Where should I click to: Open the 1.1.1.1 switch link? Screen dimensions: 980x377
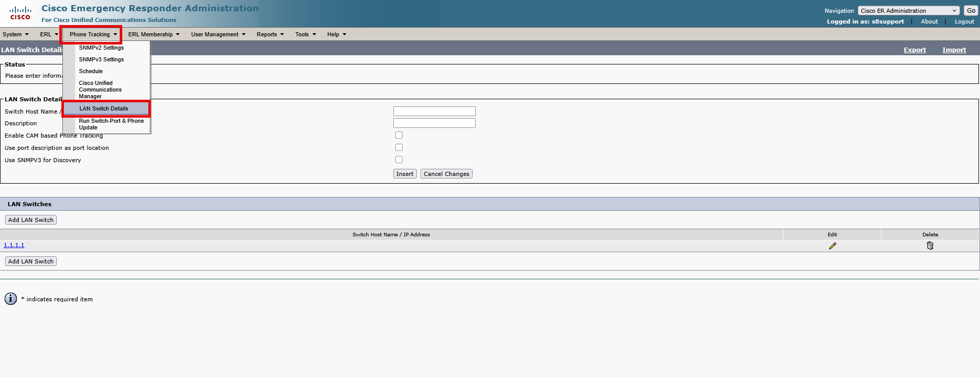click(14, 245)
